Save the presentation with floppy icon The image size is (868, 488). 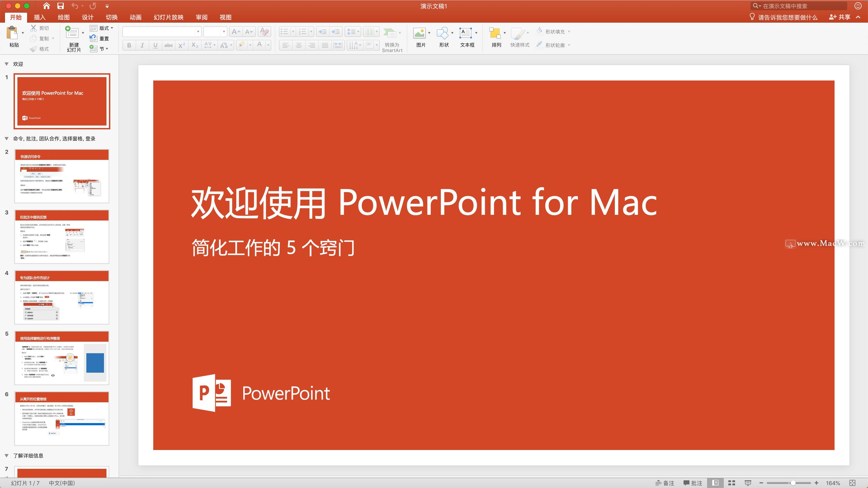(x=61, y=6)
